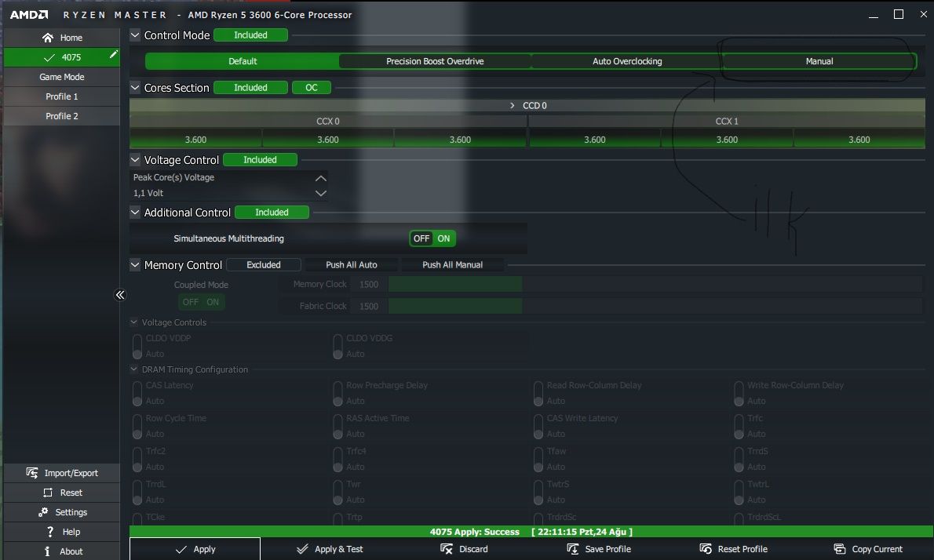Click first CCX 0 core 3.600 bar
This screenshot has width=934, height=560.
click(195, 140)
